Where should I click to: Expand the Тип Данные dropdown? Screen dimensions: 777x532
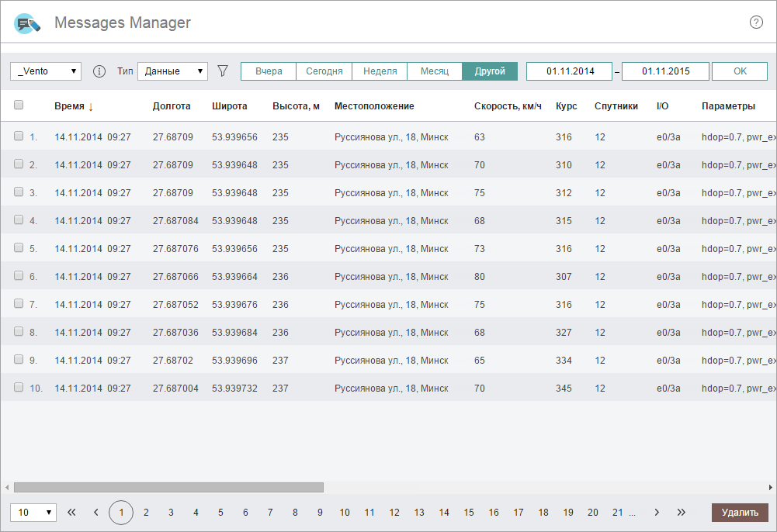(x=172, y=71)
